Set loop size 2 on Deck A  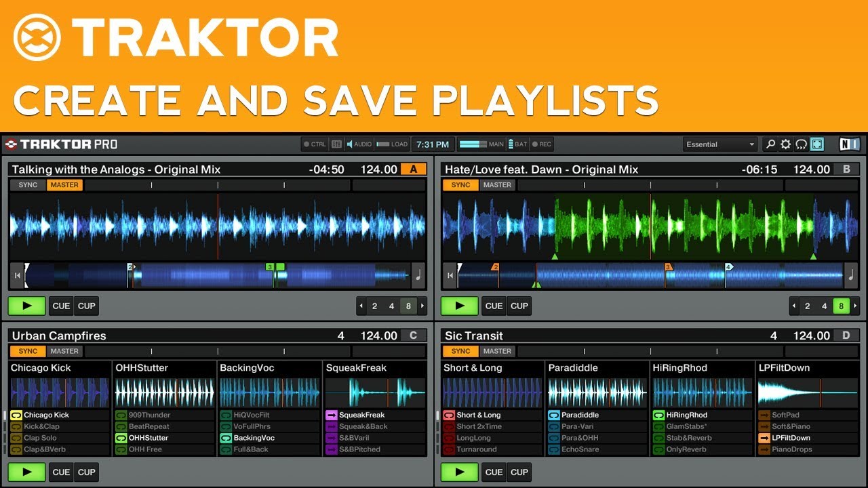(374, 306)
